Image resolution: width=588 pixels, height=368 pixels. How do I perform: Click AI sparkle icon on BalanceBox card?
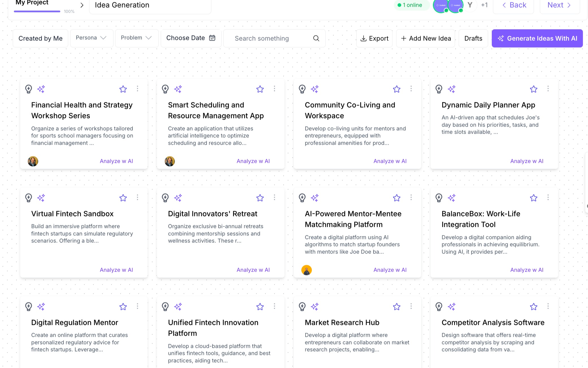pos(452,198)
